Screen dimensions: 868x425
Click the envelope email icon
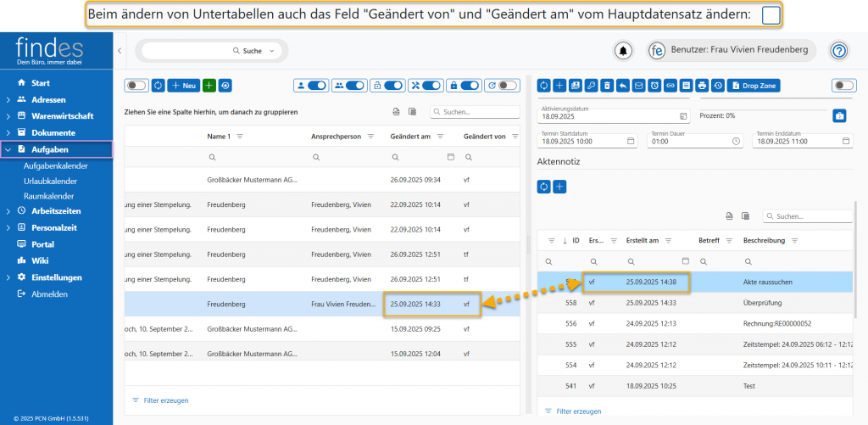click(638, 86)
